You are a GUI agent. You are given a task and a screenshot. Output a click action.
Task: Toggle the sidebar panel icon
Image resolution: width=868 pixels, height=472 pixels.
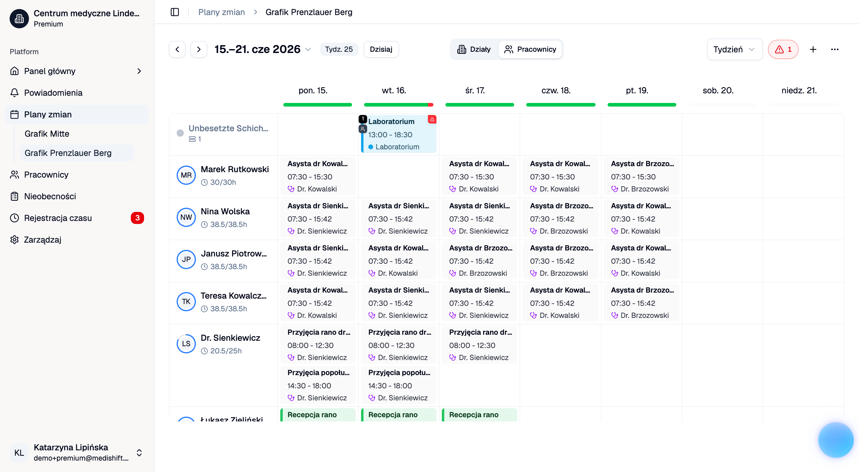tap(175, 12)
